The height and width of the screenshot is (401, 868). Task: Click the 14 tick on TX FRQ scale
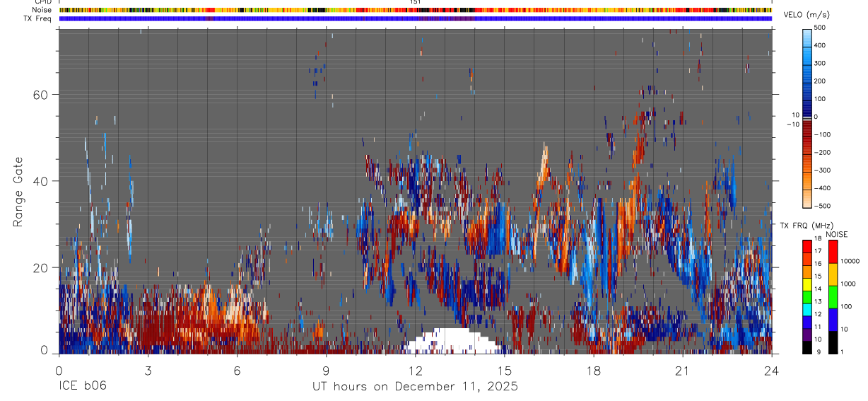pos(818,289)
